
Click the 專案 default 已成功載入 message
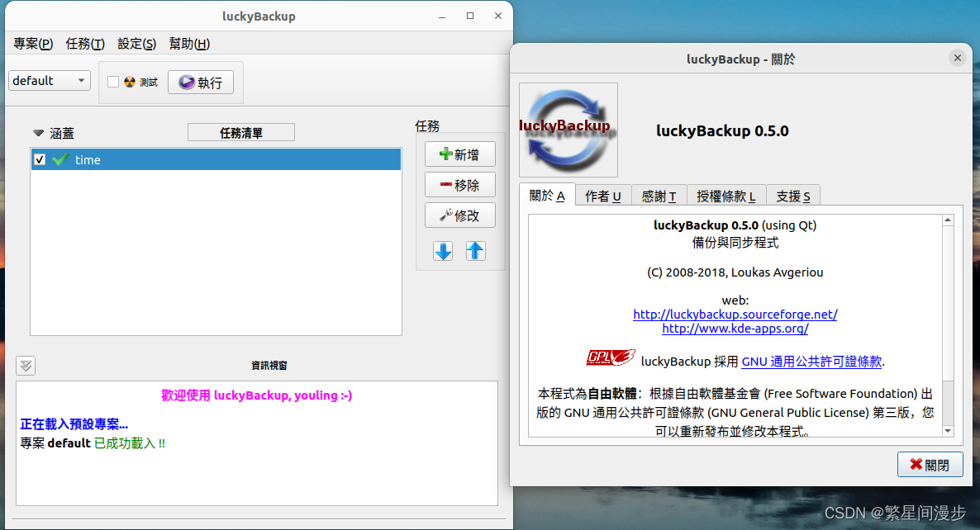[93, 443]
